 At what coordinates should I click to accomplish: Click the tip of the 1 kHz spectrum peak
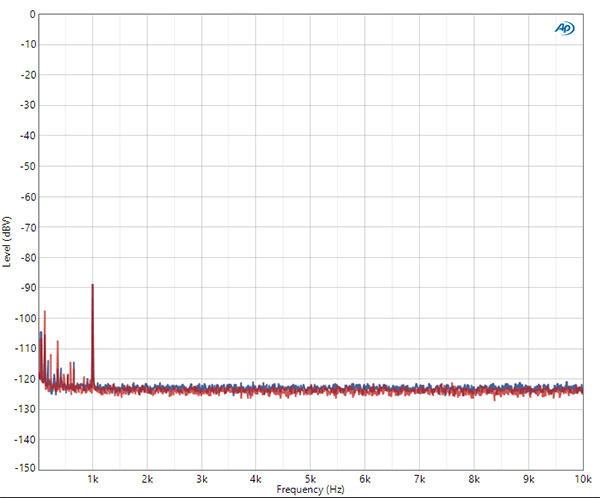(x=93, y=285)
